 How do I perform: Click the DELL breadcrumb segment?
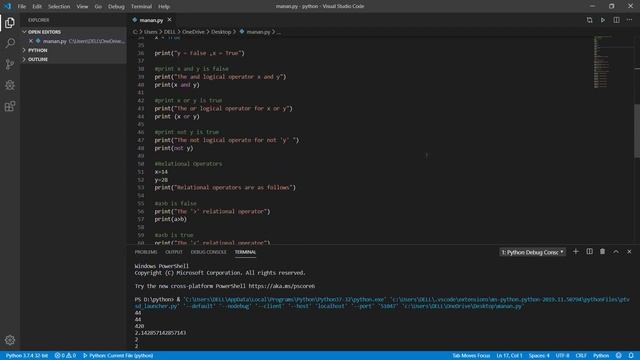(169, 32)
